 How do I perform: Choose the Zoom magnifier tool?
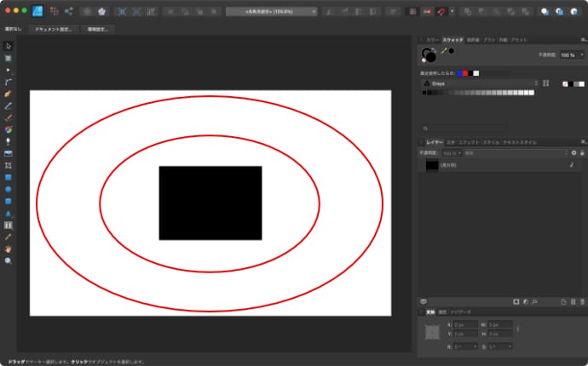pyautogui.click(x=9, y=261)
